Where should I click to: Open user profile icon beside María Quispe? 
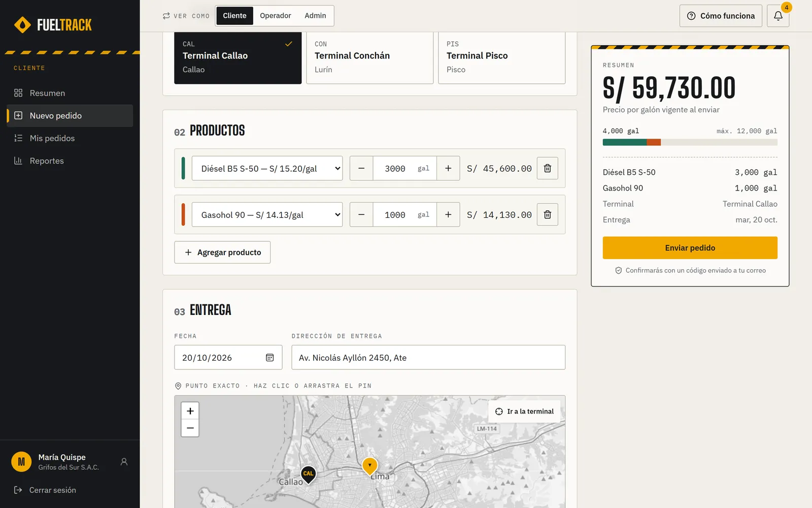124,462
